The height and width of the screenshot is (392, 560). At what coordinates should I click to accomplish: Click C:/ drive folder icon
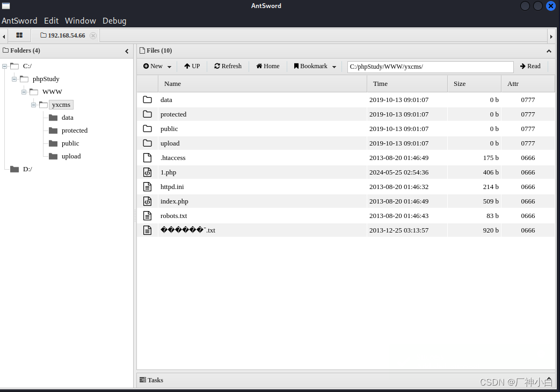point(14,66)
